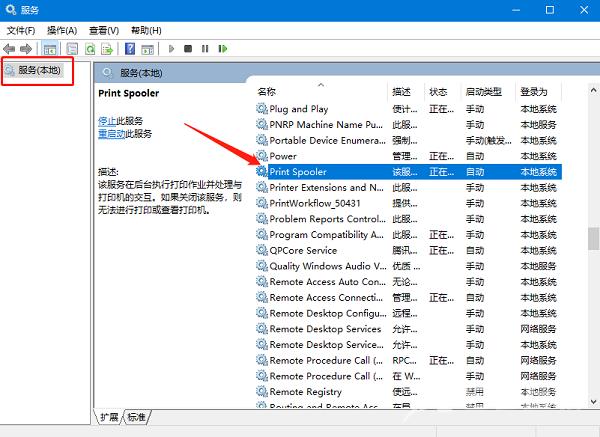Select Portable Device Enumera... service

(408, 140)
